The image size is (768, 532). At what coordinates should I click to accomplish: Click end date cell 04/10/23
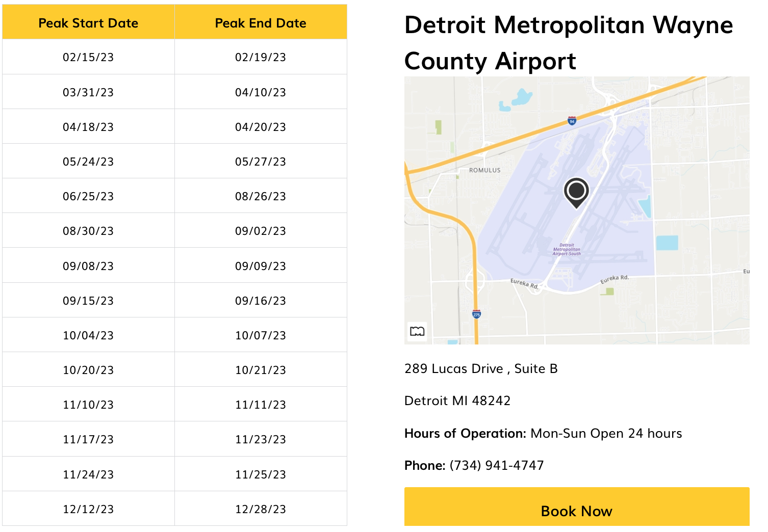[x=261, y=92]
